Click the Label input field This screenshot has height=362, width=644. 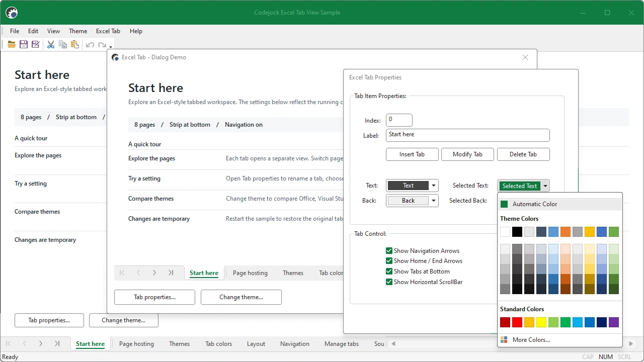pos(468,135)
